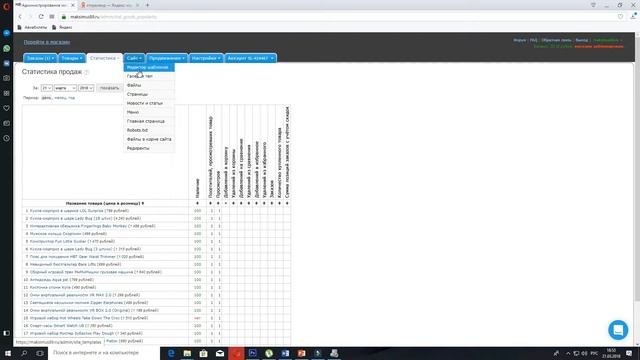Switch to the Яндекс browser tab
The height and width of the screenshot is (360, 640).
tap(109, 5)
